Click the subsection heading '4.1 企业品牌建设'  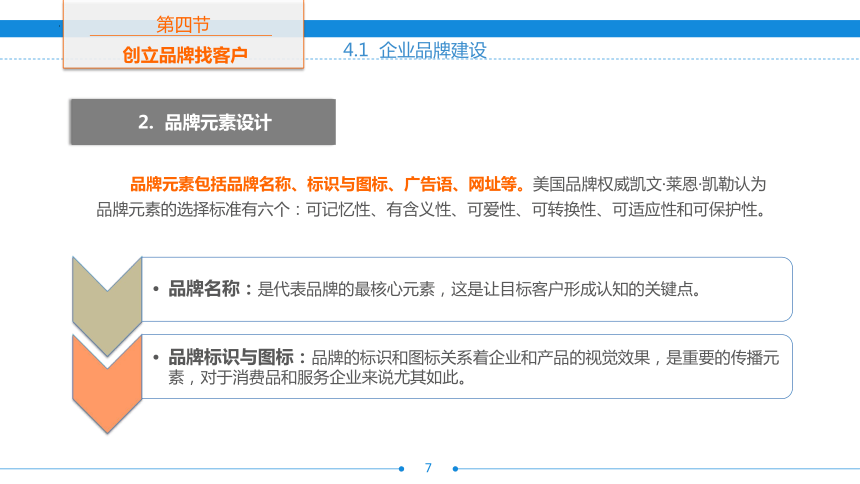415,50
